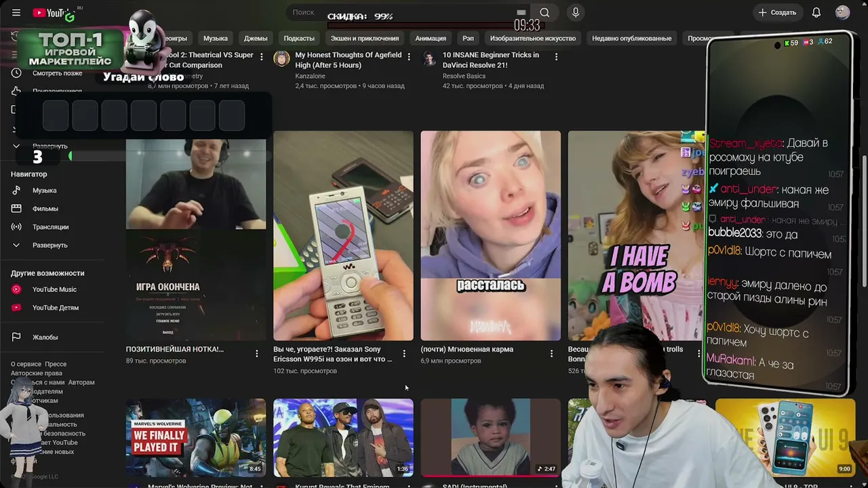Open the Авторам footer link

pyautogui.click(x=81, y=382)
